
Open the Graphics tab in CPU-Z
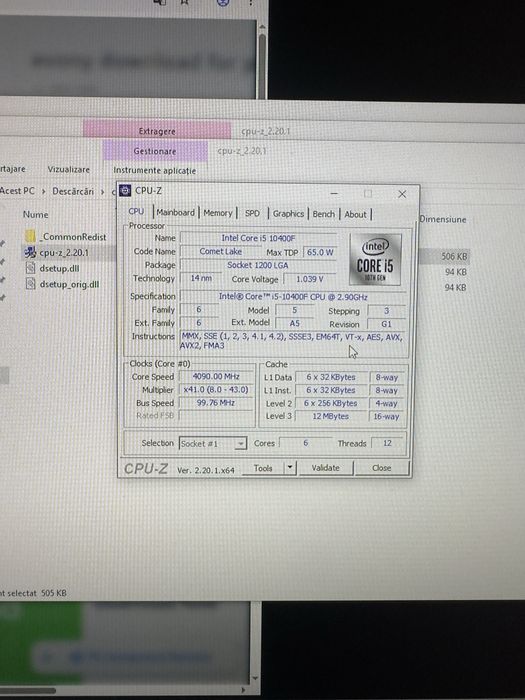tap(288, 213)
